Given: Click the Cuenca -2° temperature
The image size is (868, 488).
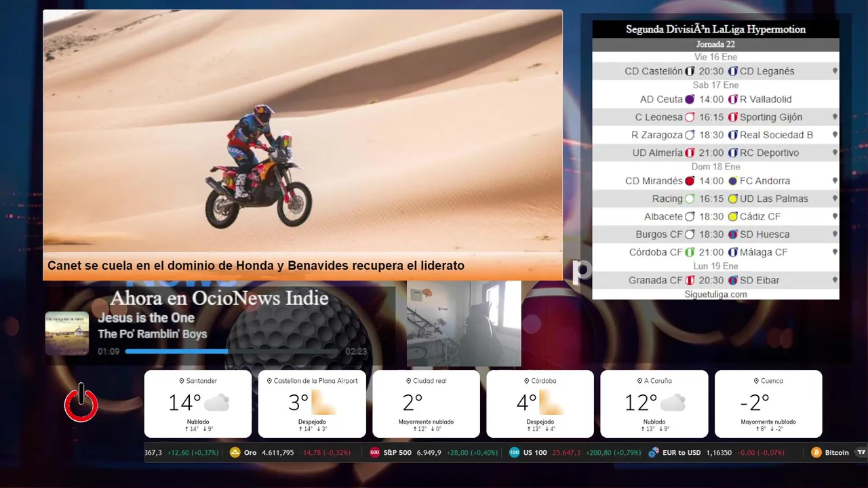Looking at the screenshot, I should pos(755,403).
